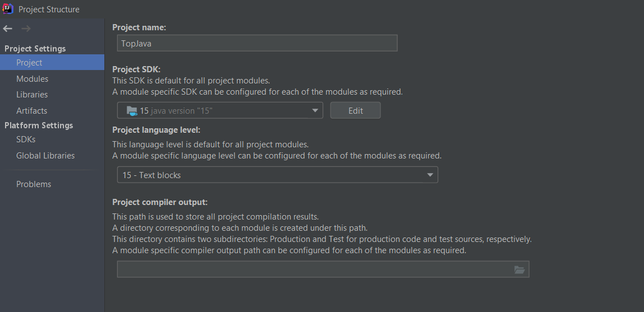
Task: Click the Project compiler output path field
Action: 314,269
